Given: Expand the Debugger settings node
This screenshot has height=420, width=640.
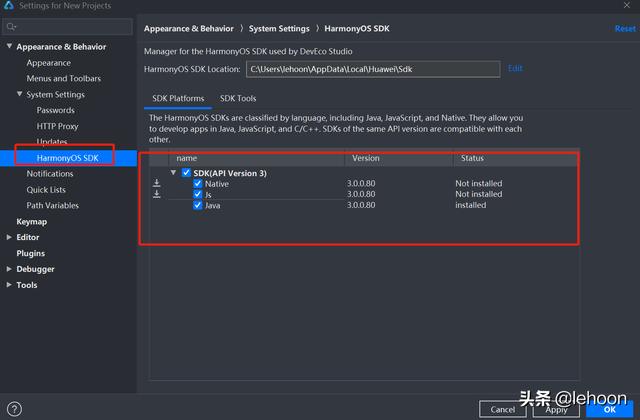Looking at the screenshot, I should (9, 269).
